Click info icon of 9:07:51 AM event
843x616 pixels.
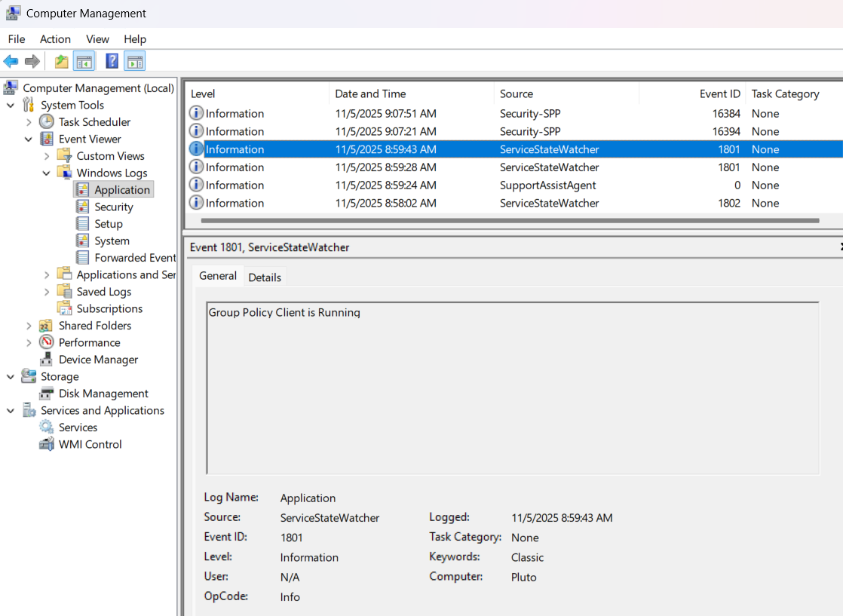[x=196, y=113]
